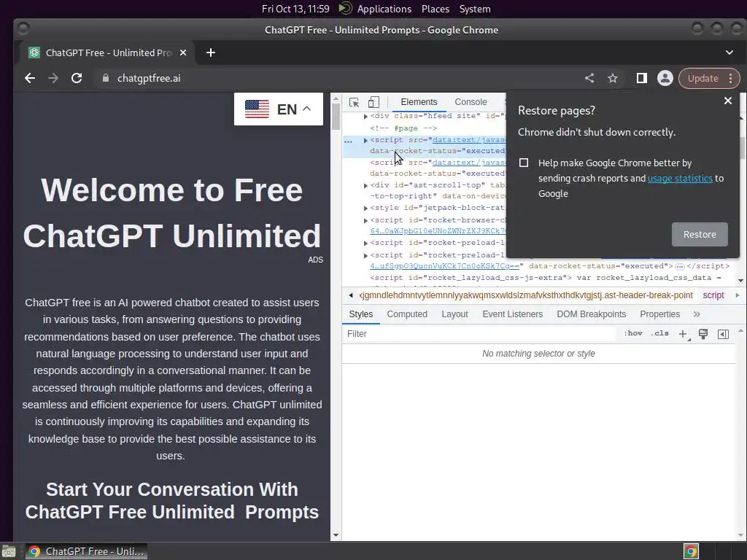Expand the style id jetpack-block node
The image size is (747, 560).
pyautogui.click(x=365, y=208)
